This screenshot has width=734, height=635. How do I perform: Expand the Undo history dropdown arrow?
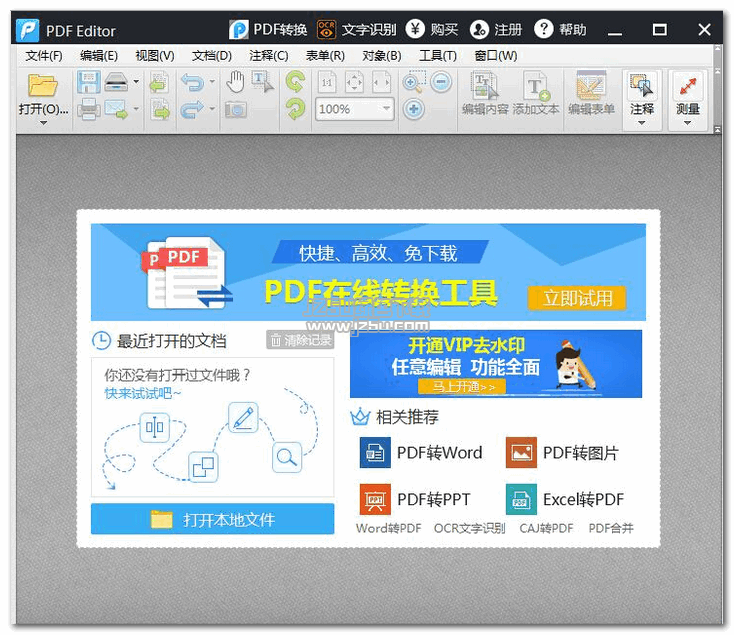point(212,82)
